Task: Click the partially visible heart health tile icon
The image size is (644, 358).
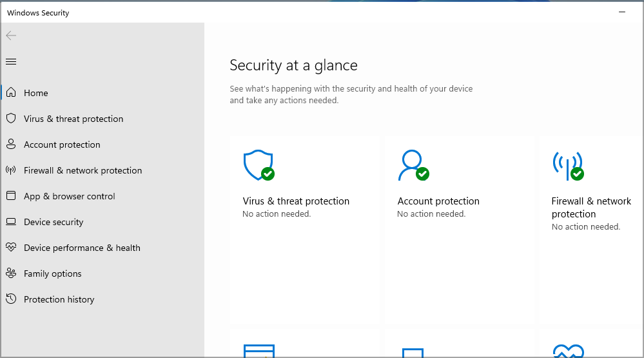Action: click(x=569, y=351)
